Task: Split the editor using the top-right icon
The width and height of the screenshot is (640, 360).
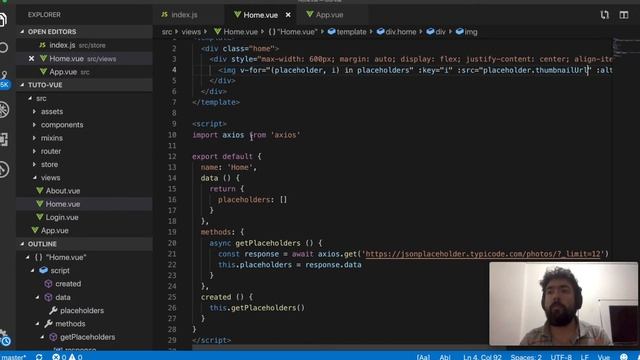Action: point(624,15)
